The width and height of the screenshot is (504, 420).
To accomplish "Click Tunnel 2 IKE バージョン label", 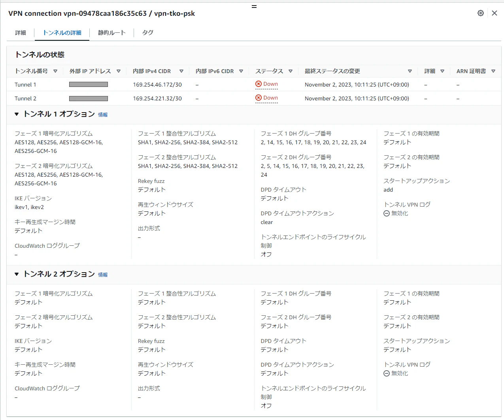I will pyautogui.click(x=33, y=341).
